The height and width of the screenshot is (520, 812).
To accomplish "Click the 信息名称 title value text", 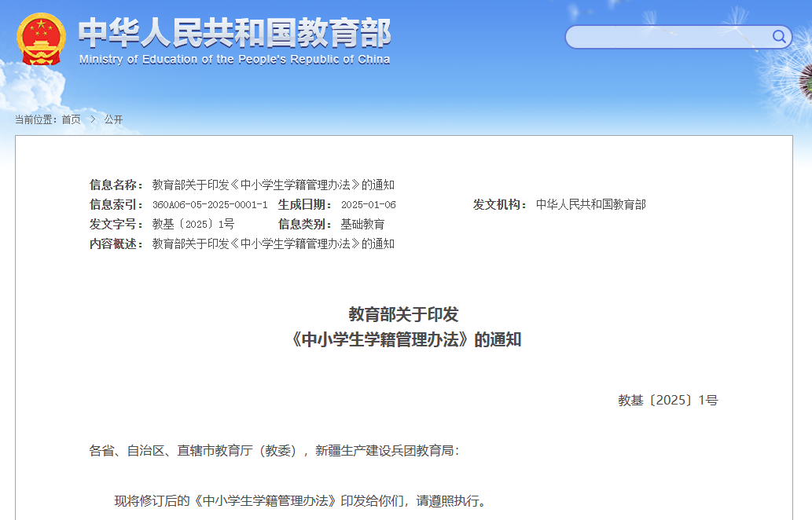I will tap(274, 185).
